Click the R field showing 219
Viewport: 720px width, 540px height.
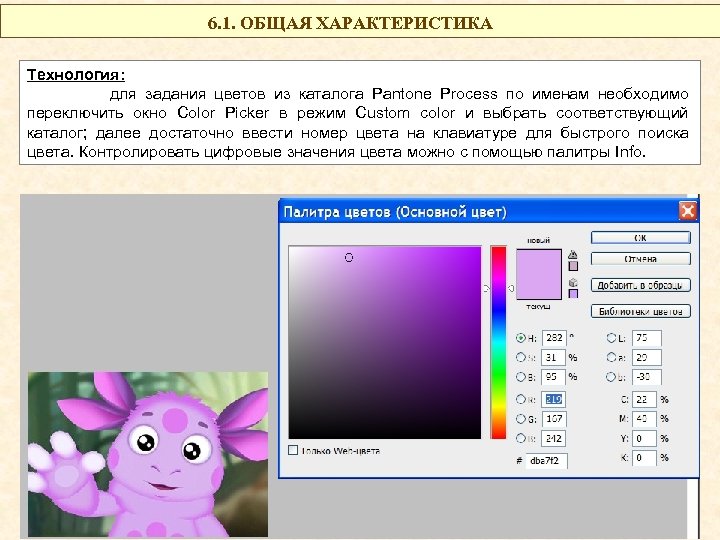(554, 399)
